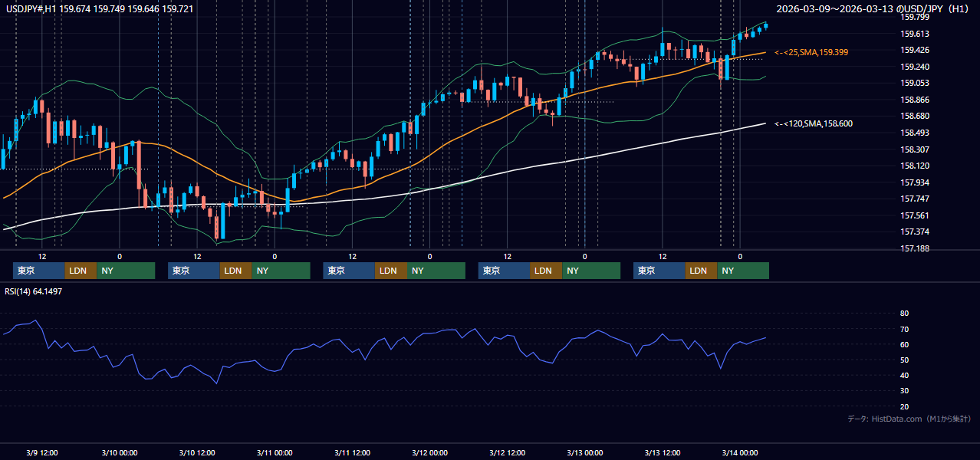Click price axis label 157.188

(914, 248)
